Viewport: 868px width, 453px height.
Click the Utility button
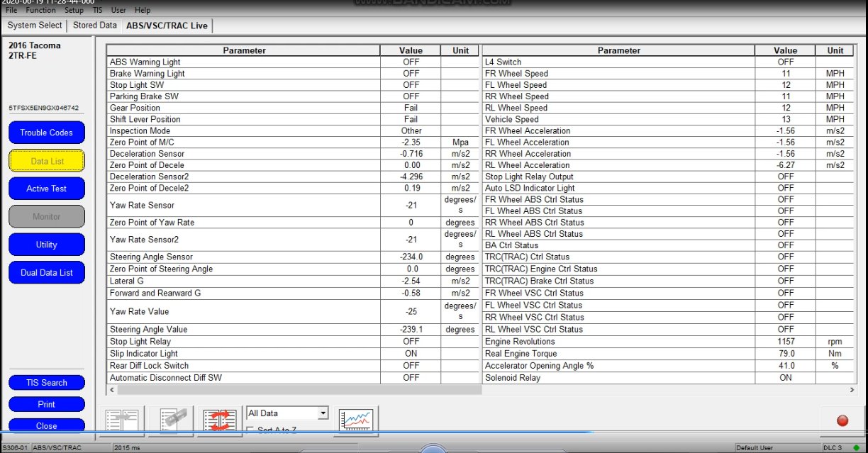click(x=47, y=245)
